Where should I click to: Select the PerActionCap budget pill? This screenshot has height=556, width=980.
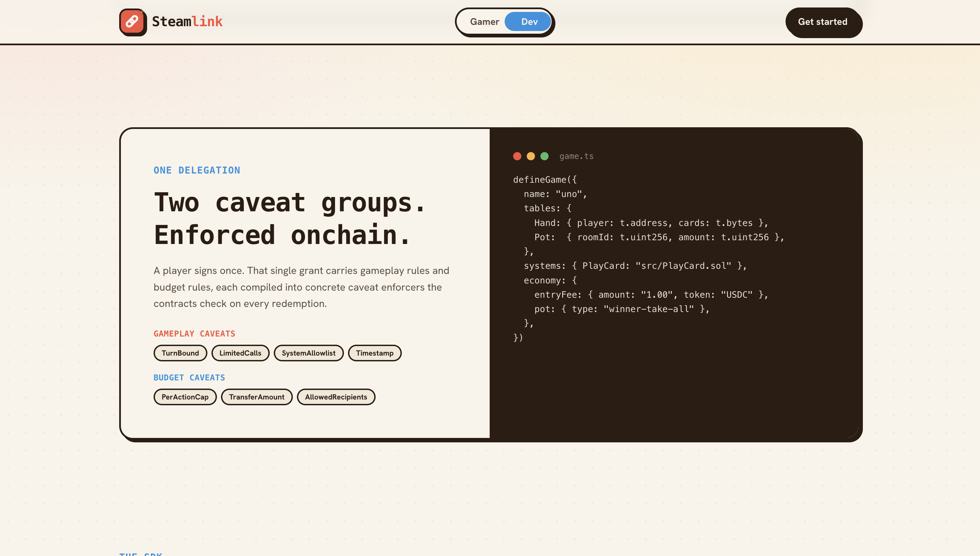click(x=185, y=397)
